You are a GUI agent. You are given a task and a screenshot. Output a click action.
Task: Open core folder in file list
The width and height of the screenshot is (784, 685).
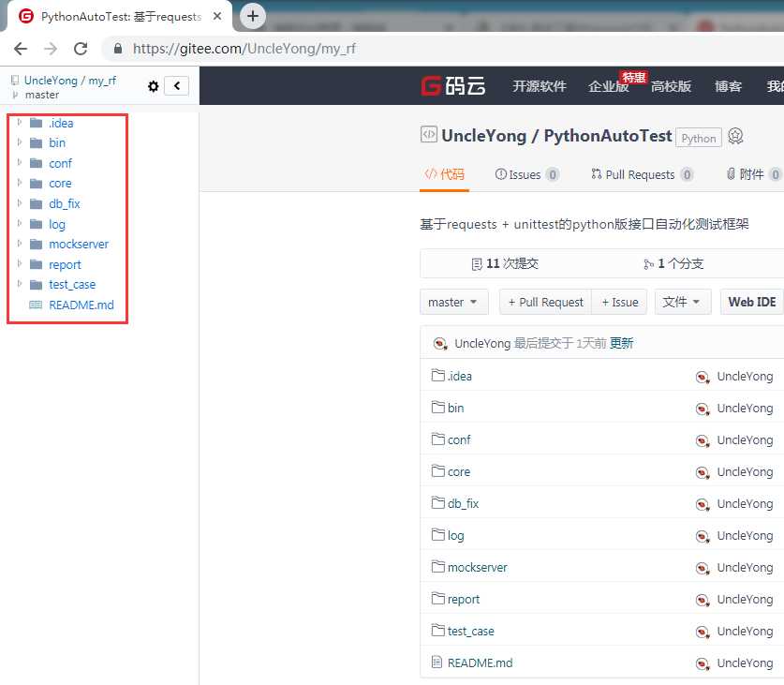point(458,472)
